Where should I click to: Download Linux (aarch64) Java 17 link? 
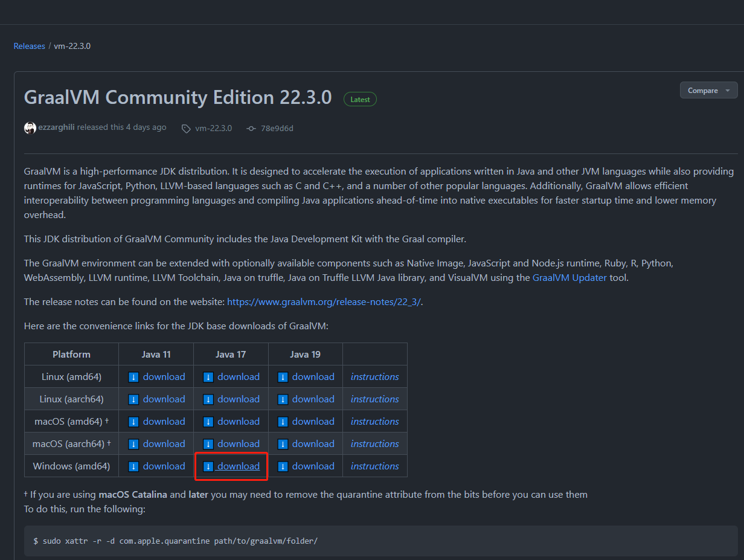click(239, 399)
